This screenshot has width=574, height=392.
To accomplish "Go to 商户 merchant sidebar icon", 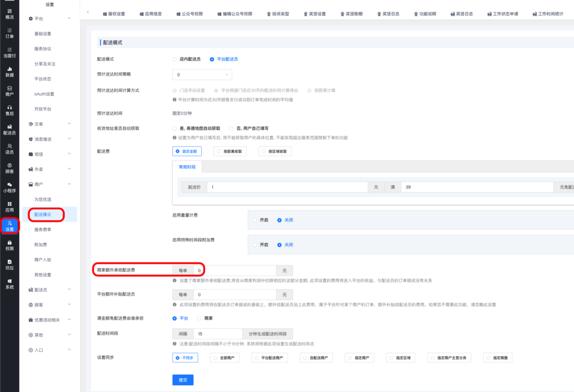I will pyautogui.click(x=10, y=91).
